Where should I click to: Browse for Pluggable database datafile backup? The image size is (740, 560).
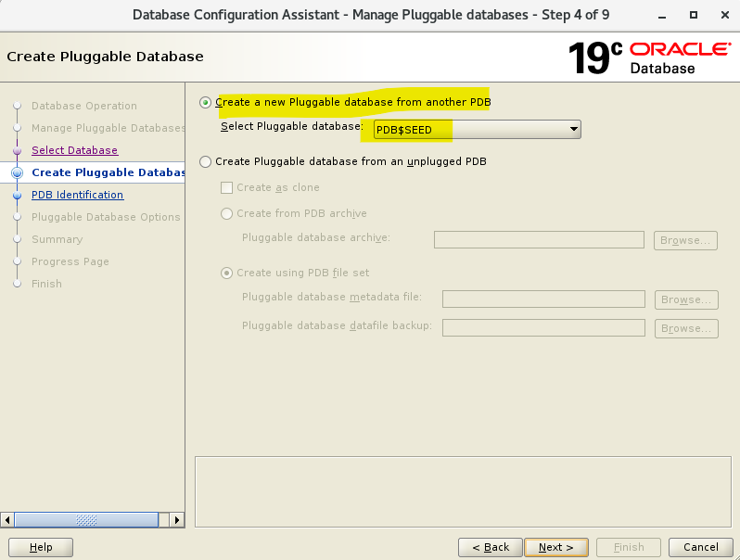[686, 328]
